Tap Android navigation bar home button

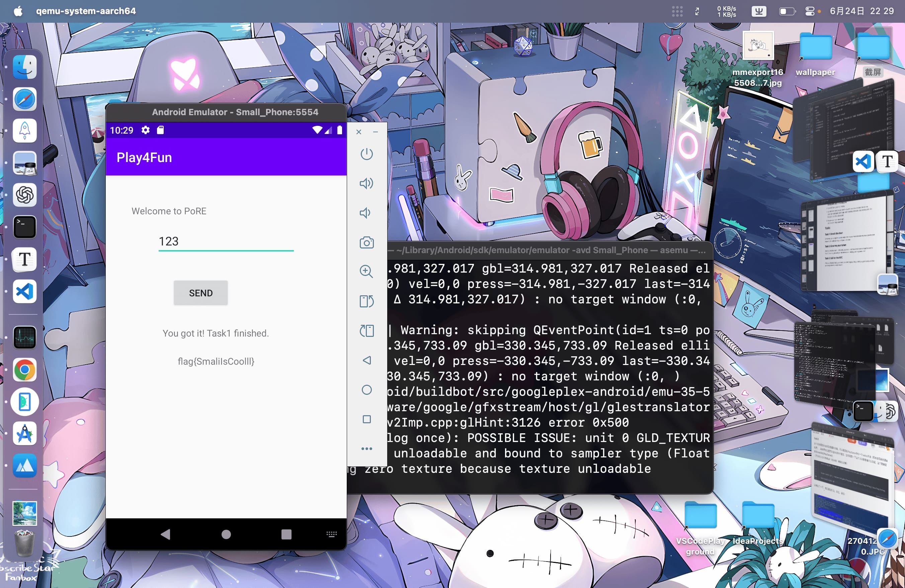click(x=226, y=534)
